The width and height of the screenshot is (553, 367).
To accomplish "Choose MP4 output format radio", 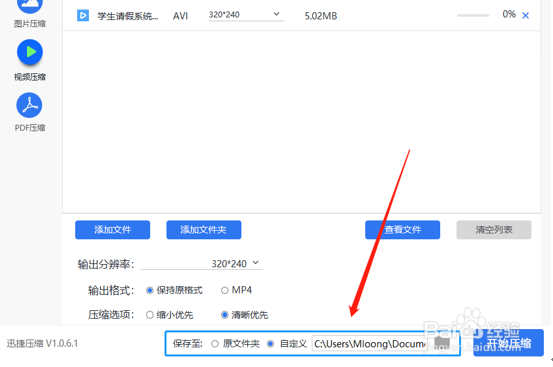I will [x=225, y=290].
